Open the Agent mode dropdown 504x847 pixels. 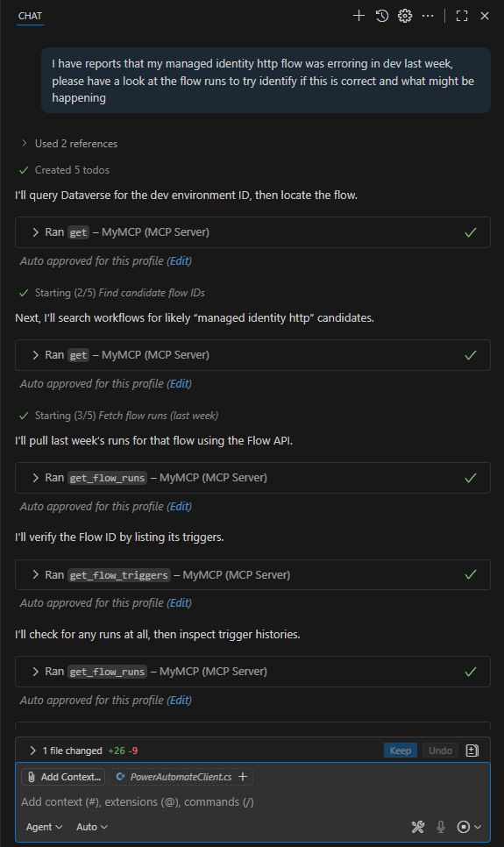[45, 827]
